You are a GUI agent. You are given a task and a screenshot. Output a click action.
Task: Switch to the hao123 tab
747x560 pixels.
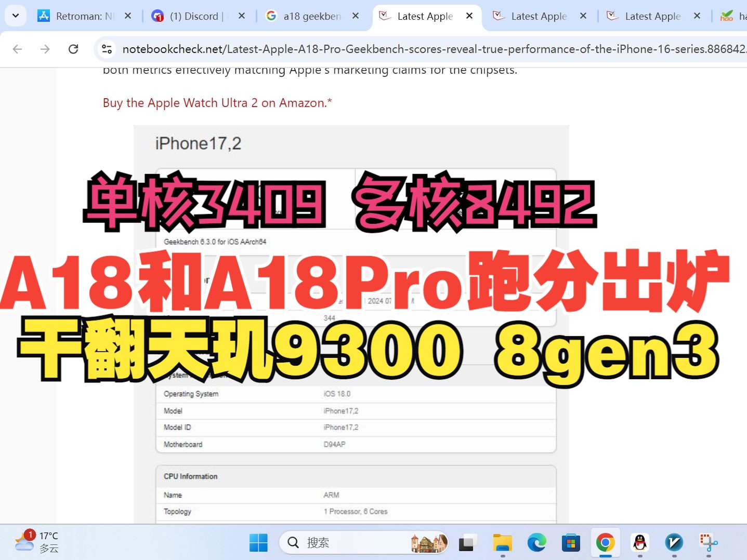point(732,16)
